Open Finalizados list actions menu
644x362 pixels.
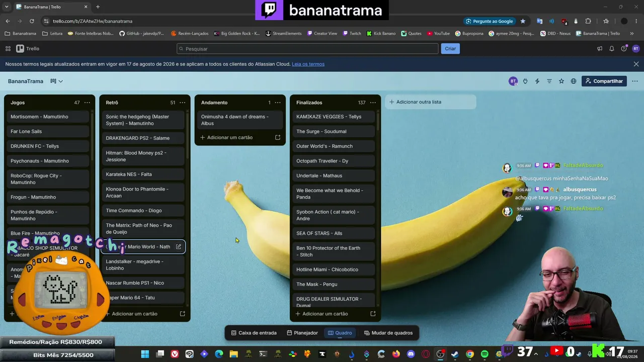(373, 103)
